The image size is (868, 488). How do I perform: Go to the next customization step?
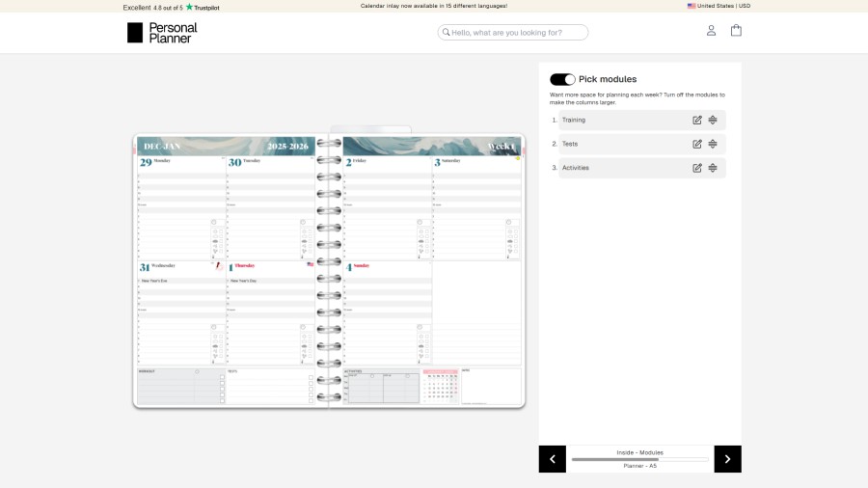point(727,459)
